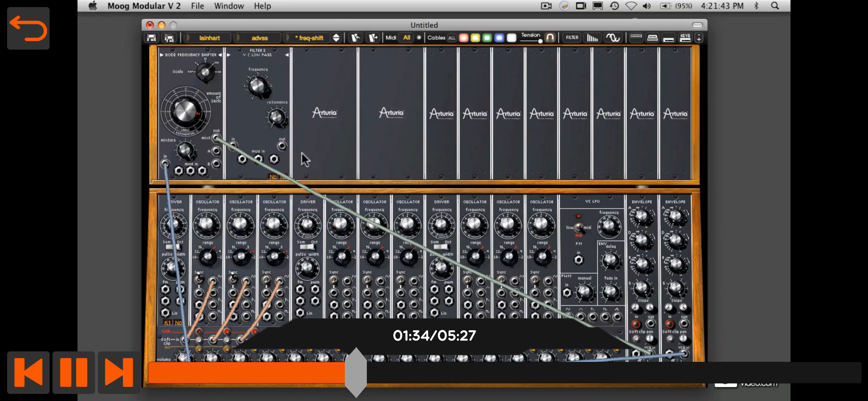Screen dimensions: 868x401
Task: Toggle Sync switch on leftmost oscillator
Action: click(x=199, y=279)
